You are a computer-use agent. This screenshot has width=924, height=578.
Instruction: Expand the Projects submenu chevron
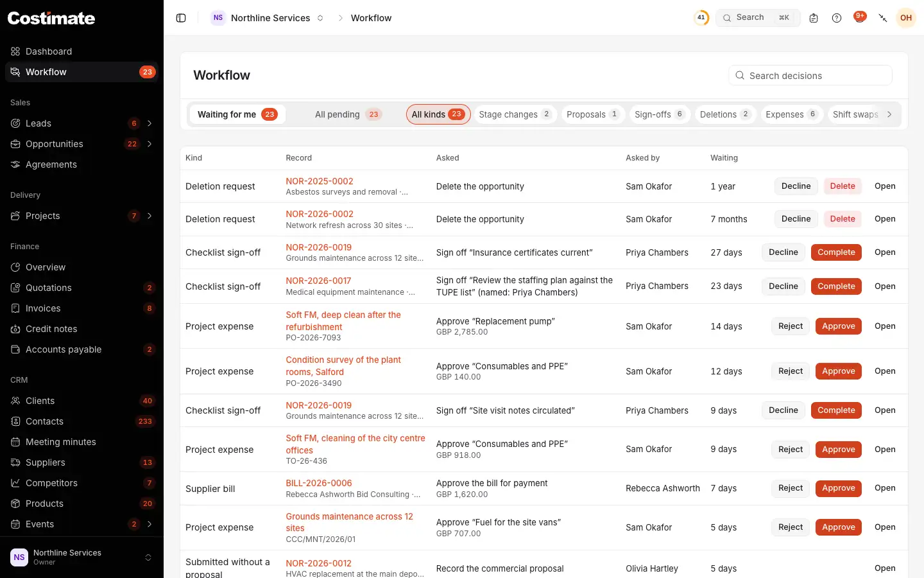[150, 216]
